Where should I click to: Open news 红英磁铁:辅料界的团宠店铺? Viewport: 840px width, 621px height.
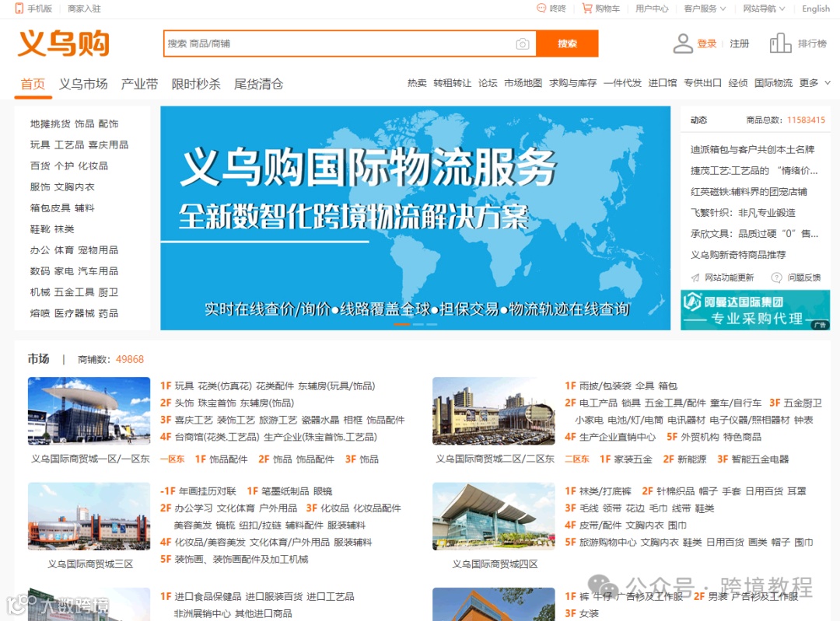click(749, 192)
